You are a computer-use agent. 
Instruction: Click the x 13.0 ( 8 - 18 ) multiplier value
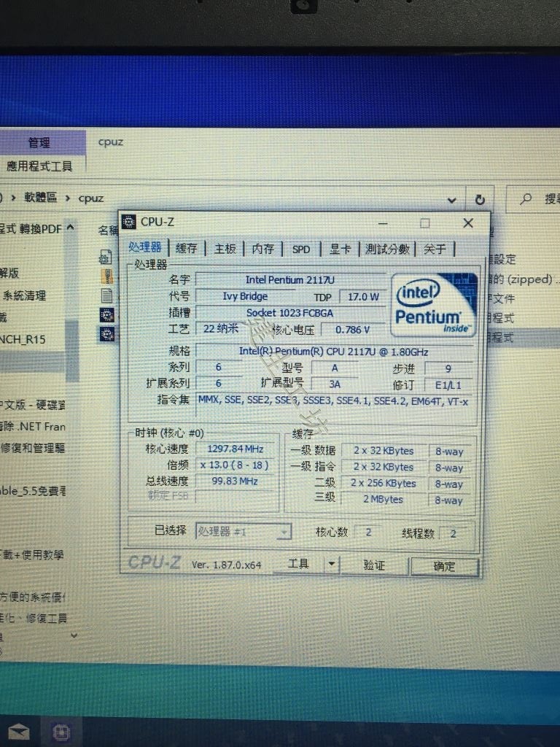click(236, 465)
